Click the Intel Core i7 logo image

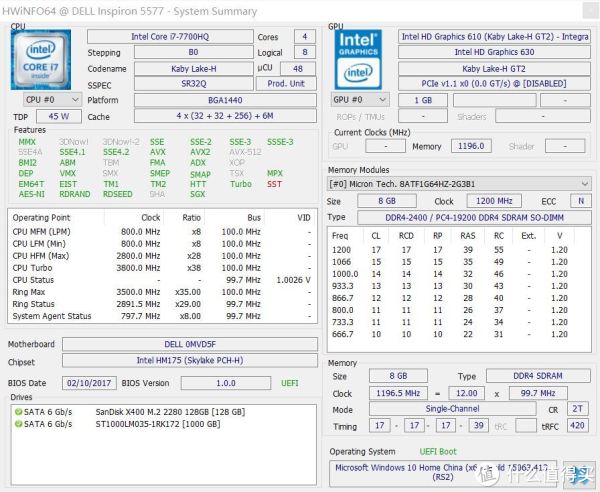[41, 60]
